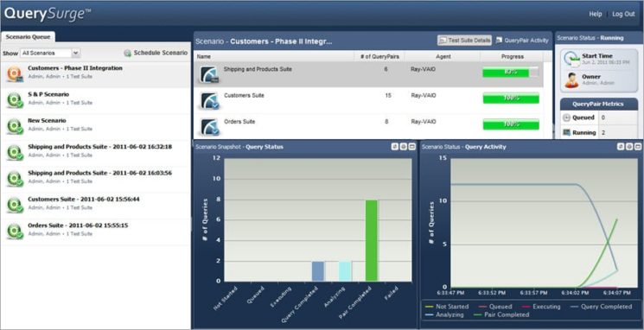
Task: Click the orange Customers - Phase II Integration icon
Action: [x=15, y=74]
